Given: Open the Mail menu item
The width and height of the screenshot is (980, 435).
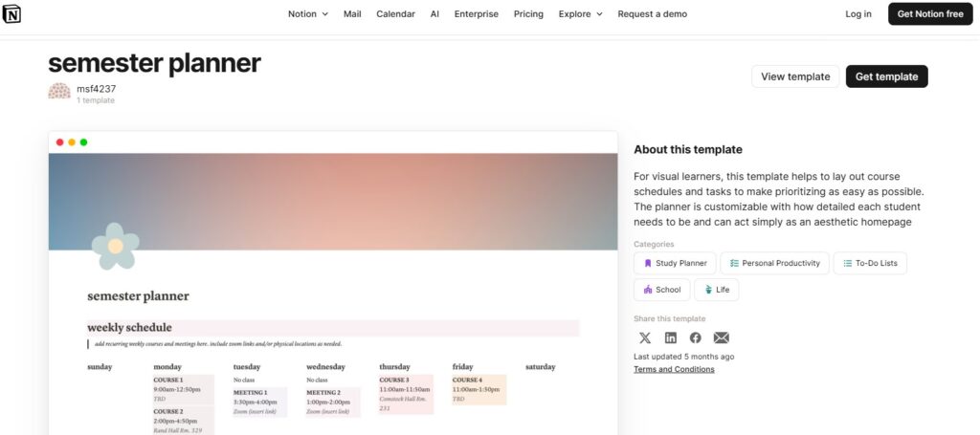Looking at the screenshot, I should pos(352,14).
